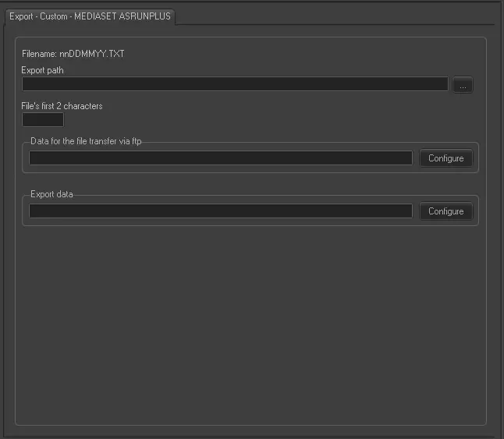Focus the ftp file transfer data field
The height and width of the screenshot is (439, 504).
pos(220,158)
